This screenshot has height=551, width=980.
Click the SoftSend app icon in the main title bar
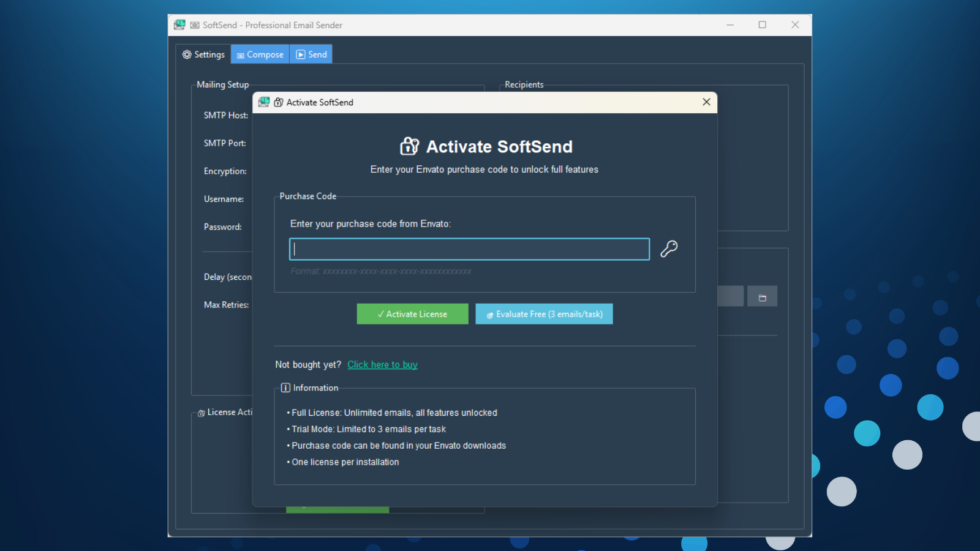click(179, 24)
